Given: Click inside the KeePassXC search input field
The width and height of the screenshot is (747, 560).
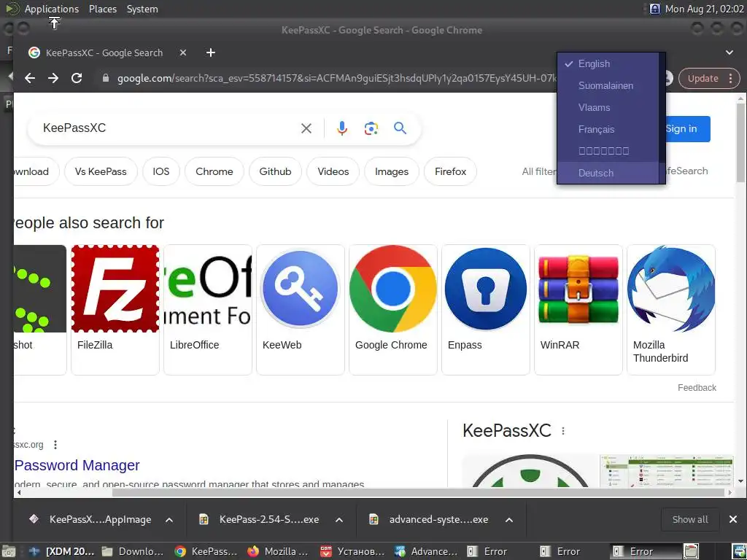Looking at the screenshot, I should [167, 128].
